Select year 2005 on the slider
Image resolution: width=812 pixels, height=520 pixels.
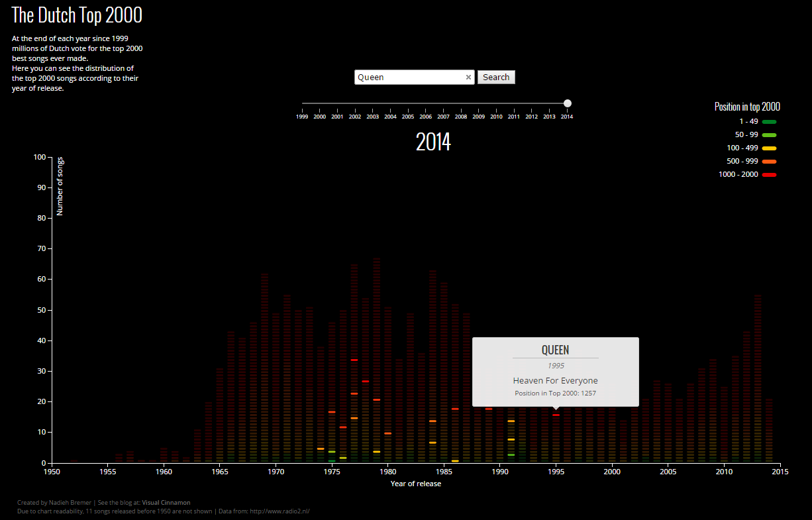pos(408,116)
